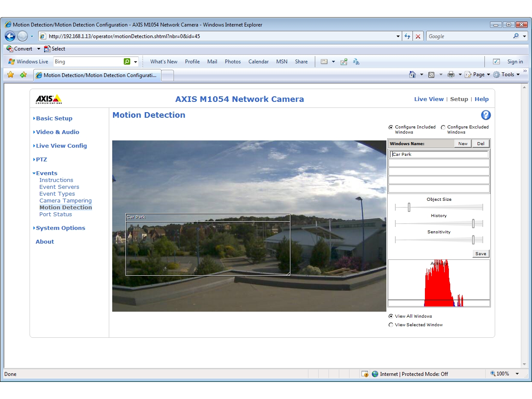Click the Select toolbar icon
The image size is (532, 399).
tap(47, 49)
